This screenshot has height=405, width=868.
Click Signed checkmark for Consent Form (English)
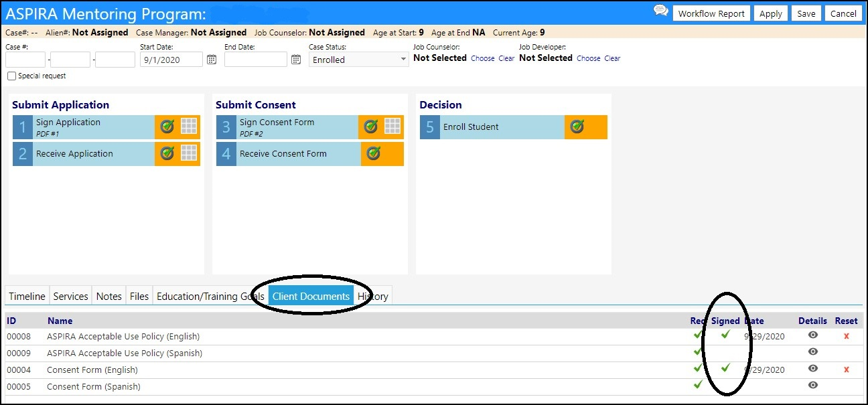725,368
